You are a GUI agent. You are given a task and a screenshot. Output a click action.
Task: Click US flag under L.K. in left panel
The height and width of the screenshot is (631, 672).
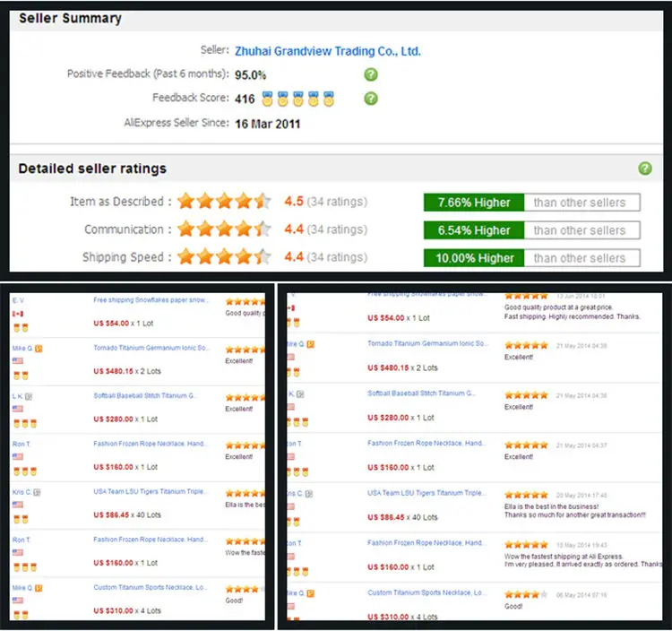pyautogui.click(x=18, y=409)
